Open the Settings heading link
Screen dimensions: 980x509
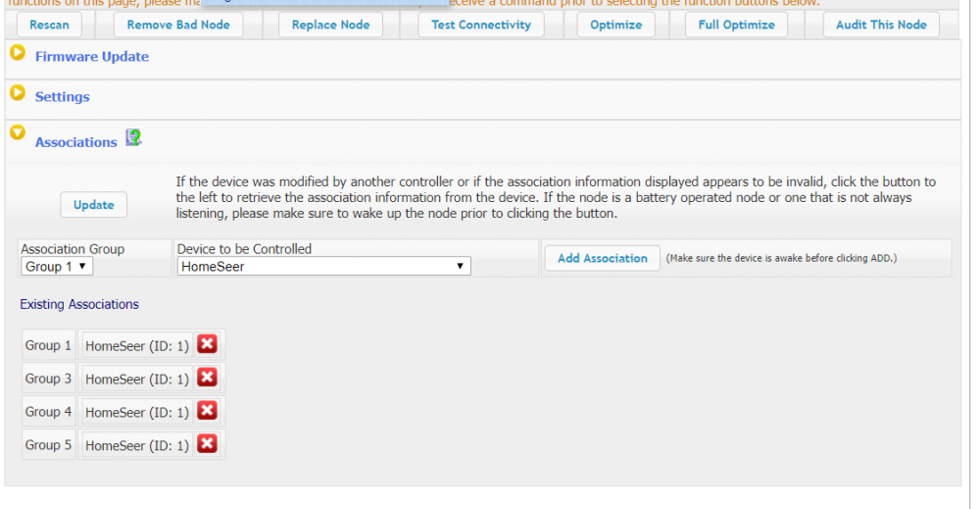(63, 97)
